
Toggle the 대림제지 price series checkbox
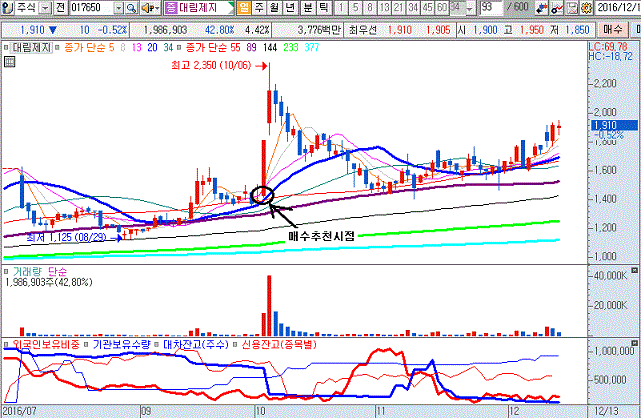[x=7, y=47]
